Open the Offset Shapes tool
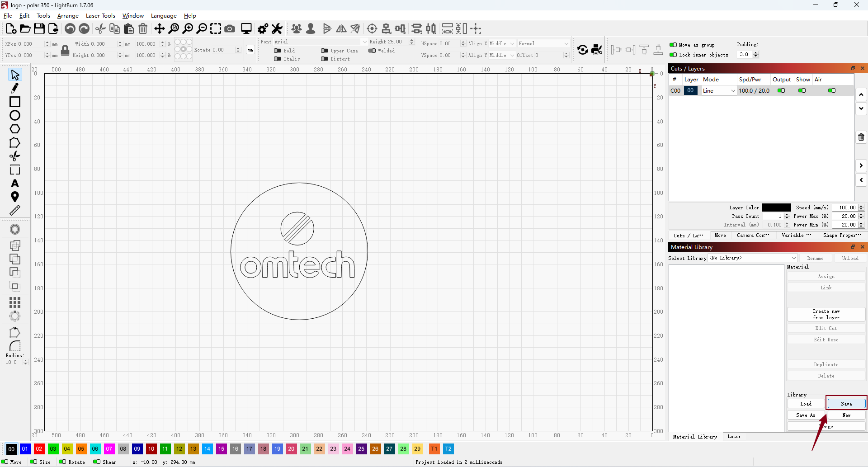Viewport: 868px width, 467px height. [x=15, y=229]
